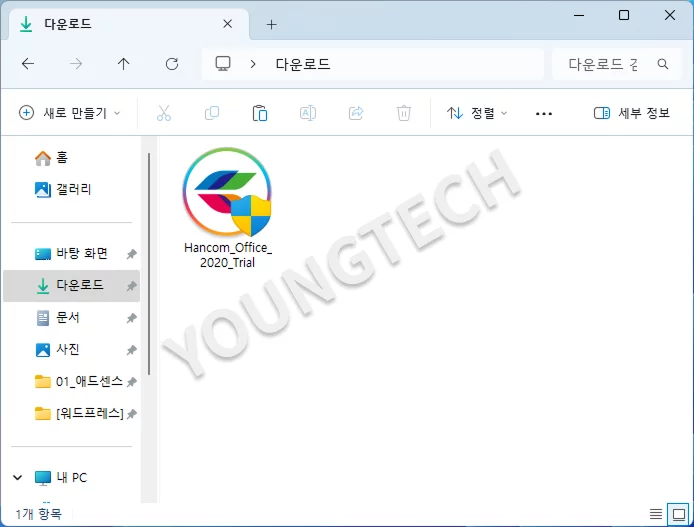694x527 pixels.
Task: Click the pin icon beside 01_애드센스
Action: (131, 382)
